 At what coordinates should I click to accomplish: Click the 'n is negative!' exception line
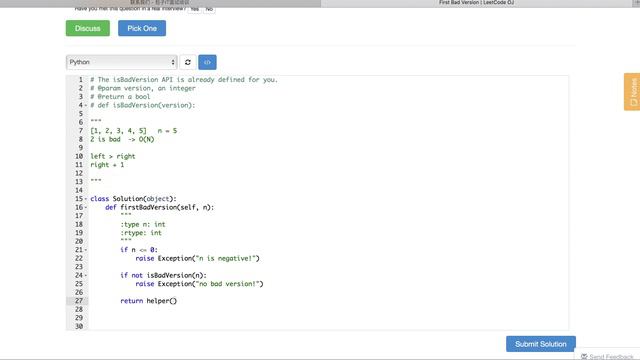198,258
